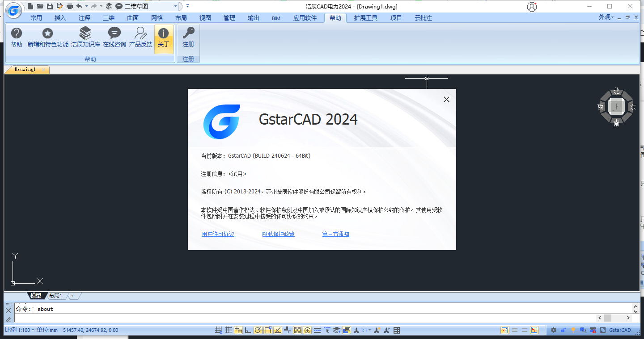Toggle Object Snap in status bar
This screenshot has height=339, width=644.
(267, 331)
